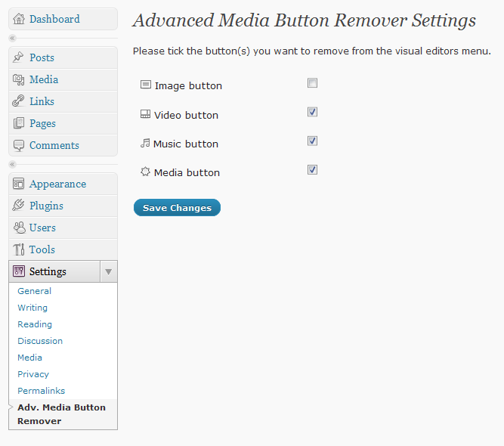Go to Discussion settings link
Image resolution: width=504 pixels, height=446 pixels.
coord(40,341)
